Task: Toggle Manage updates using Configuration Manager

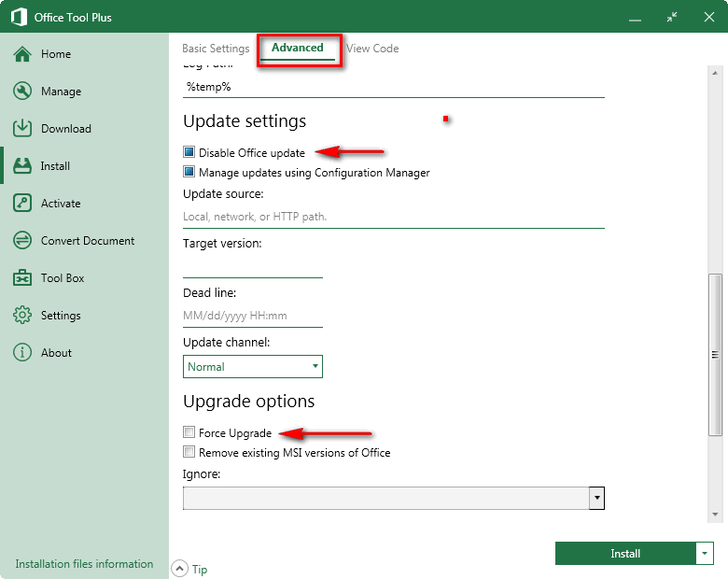Action: click(189, 172)
